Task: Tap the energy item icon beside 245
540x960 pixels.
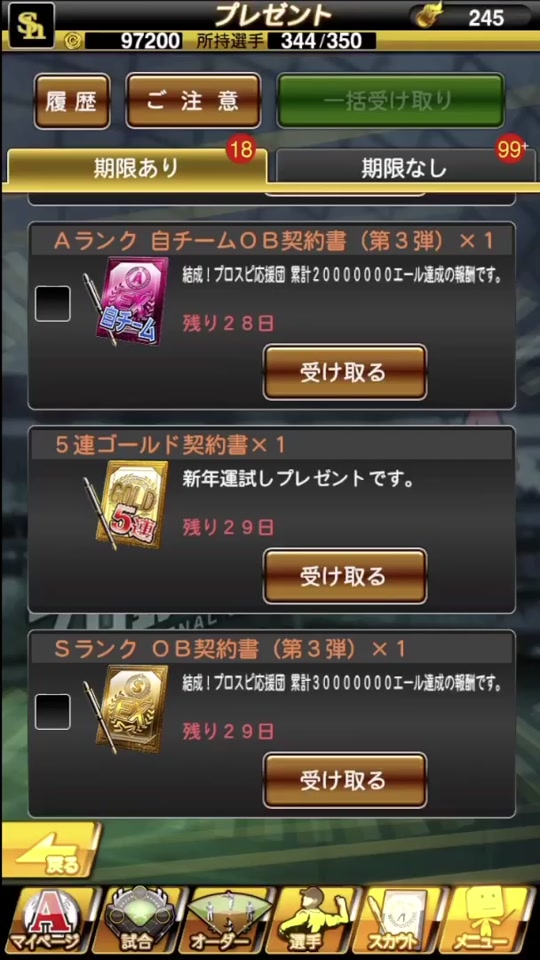Action: pos(432,16)
